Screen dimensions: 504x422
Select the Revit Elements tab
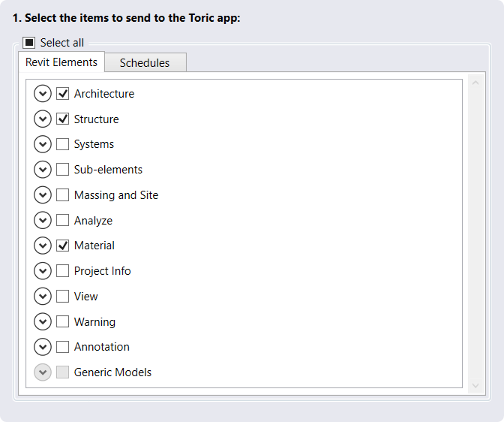[x=61, y=62]
